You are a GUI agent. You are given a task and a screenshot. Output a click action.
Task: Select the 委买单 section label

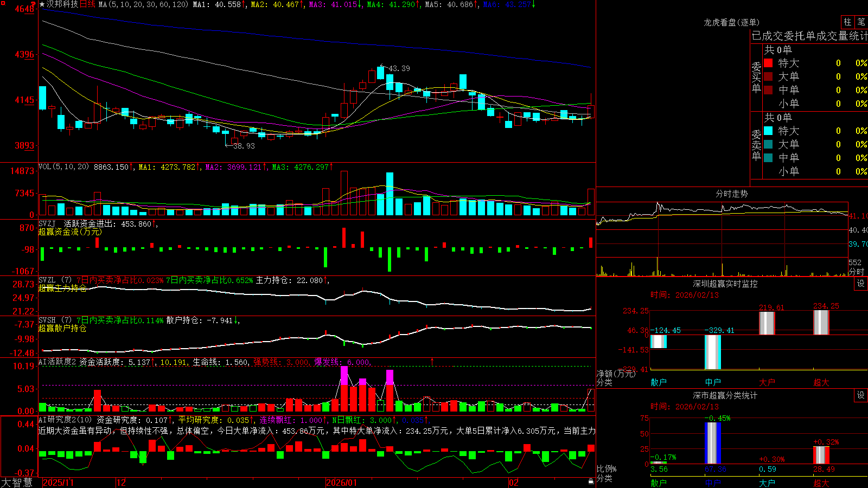point(756,78)
